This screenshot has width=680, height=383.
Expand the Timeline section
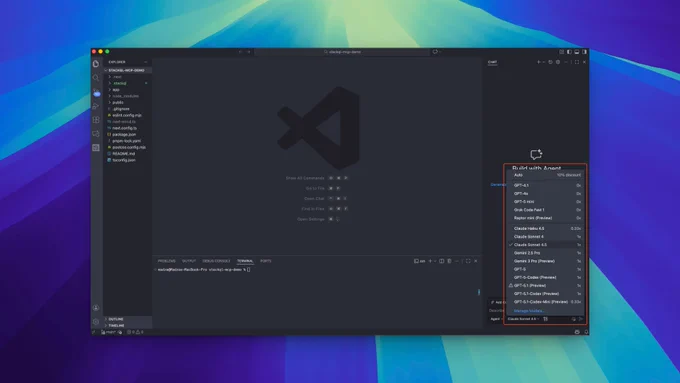click(128, 325)
